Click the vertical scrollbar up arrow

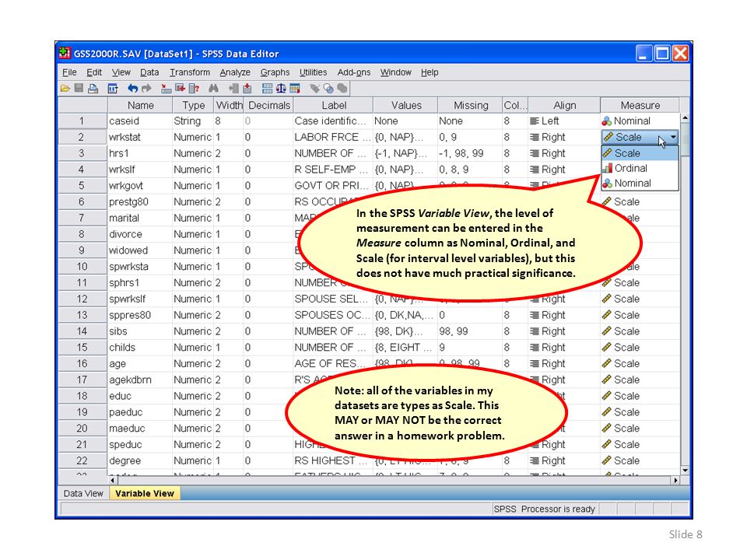(x=685, y=117)
